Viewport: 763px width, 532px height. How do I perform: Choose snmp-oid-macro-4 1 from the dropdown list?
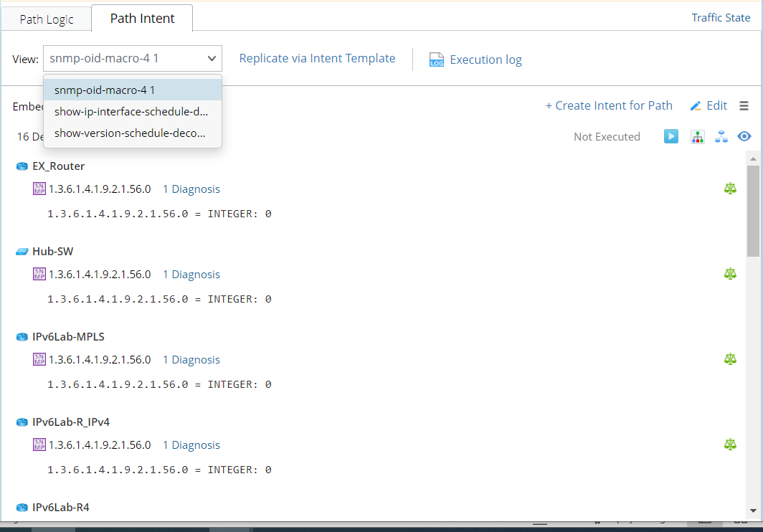click(x=133, y=90)
